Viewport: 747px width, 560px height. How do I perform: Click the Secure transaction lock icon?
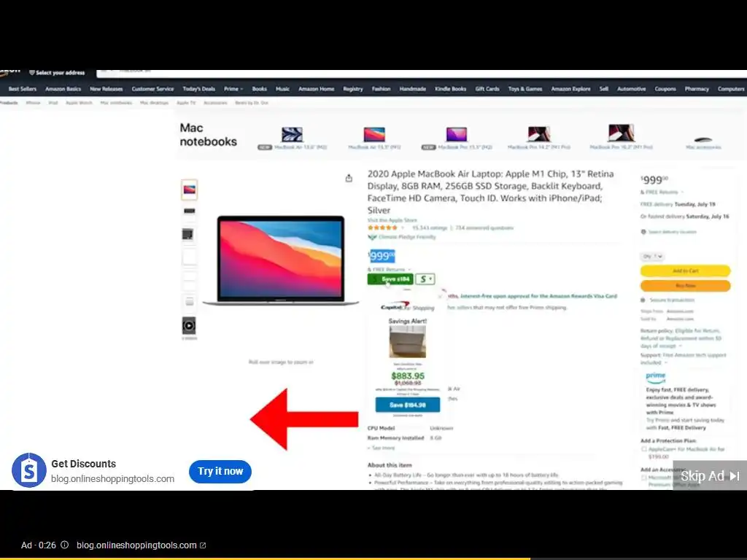click(643, 300)
